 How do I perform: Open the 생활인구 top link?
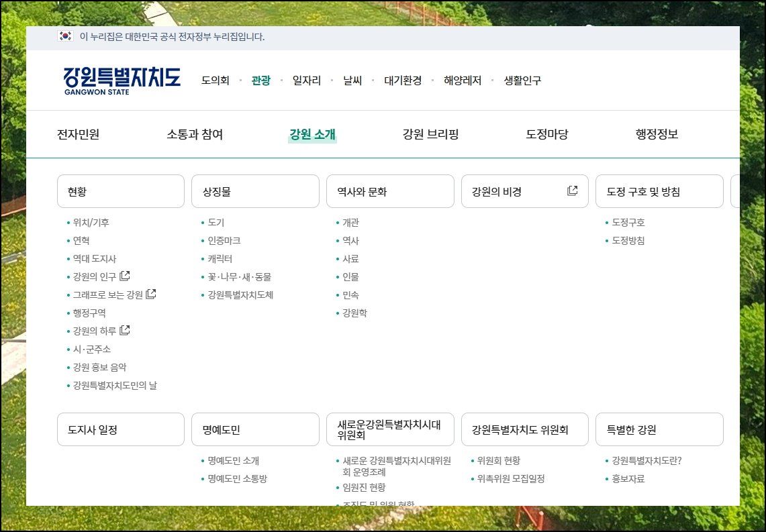click(x=523, y=81)
